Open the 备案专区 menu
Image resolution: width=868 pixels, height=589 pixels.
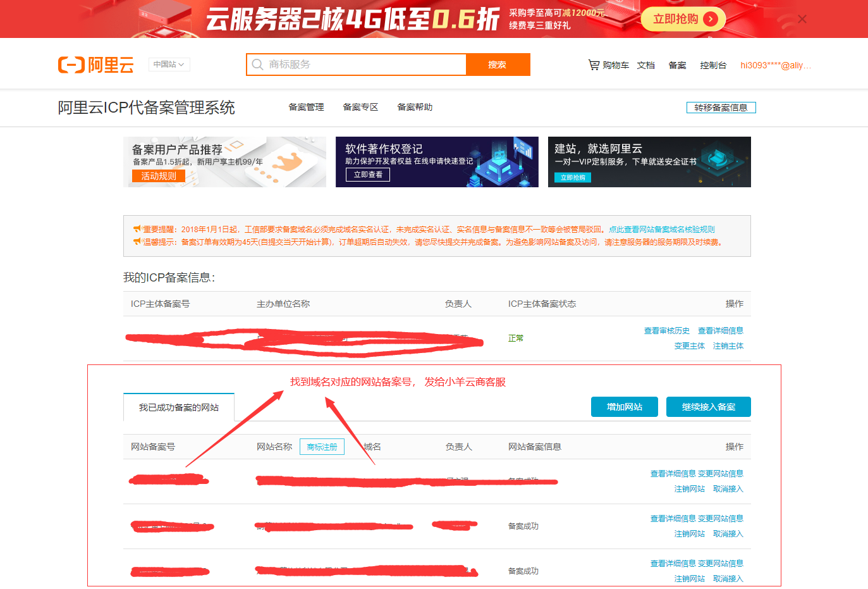pos(360,108)
